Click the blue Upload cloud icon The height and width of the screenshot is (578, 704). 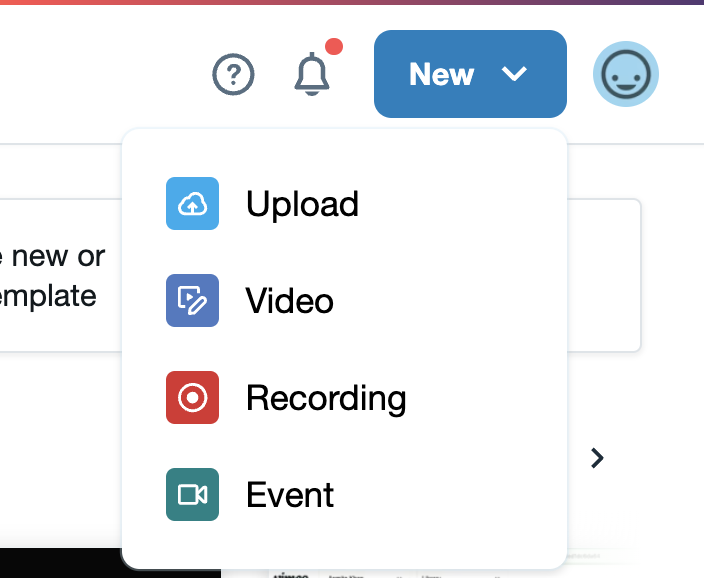pyautogui.click(x=192, y=204)
